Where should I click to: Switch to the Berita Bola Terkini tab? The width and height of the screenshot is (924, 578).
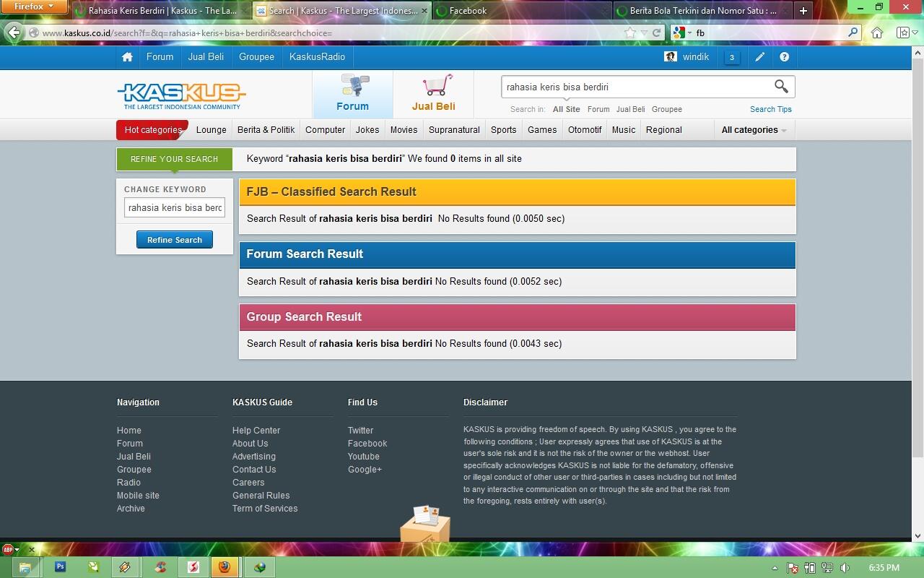pos(701,11)
